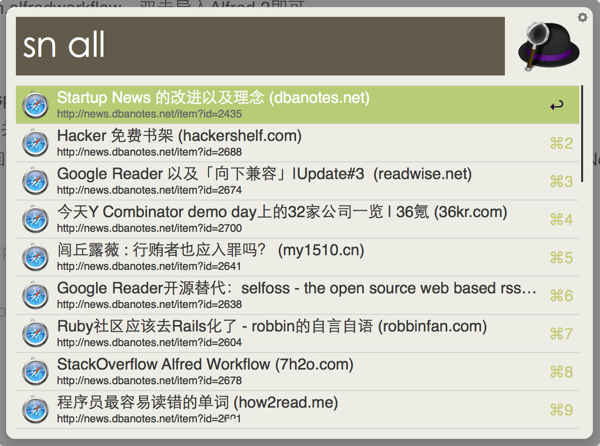
Task: Click Safari icon beside my1510.cn result
Action: pyautogui.click(x=35, y=257)
